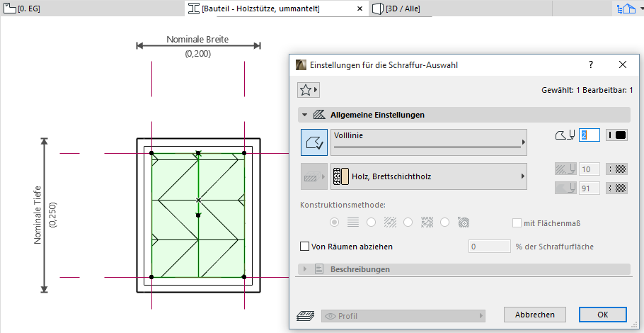Viewport: 644px width, 333px height.
Task: Open the Volllinie line type dropdown
Action: click(x=429, y=142)
